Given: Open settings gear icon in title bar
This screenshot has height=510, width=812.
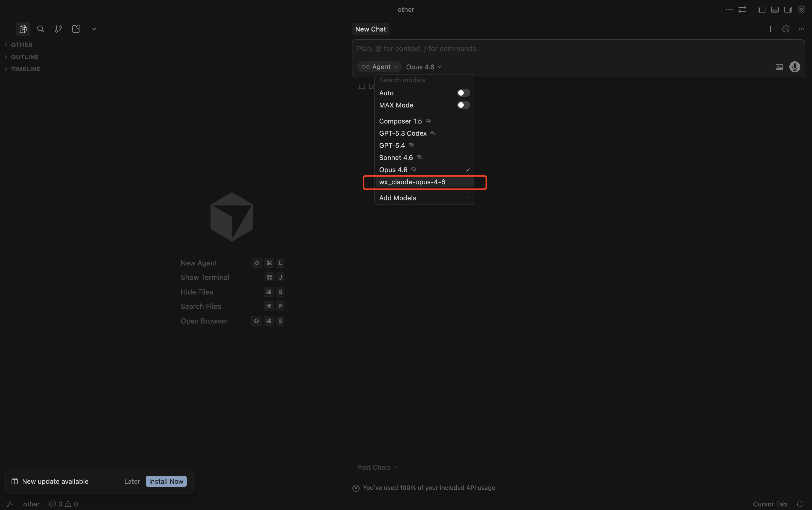Looking at the screenshot, I should (801, 9).
